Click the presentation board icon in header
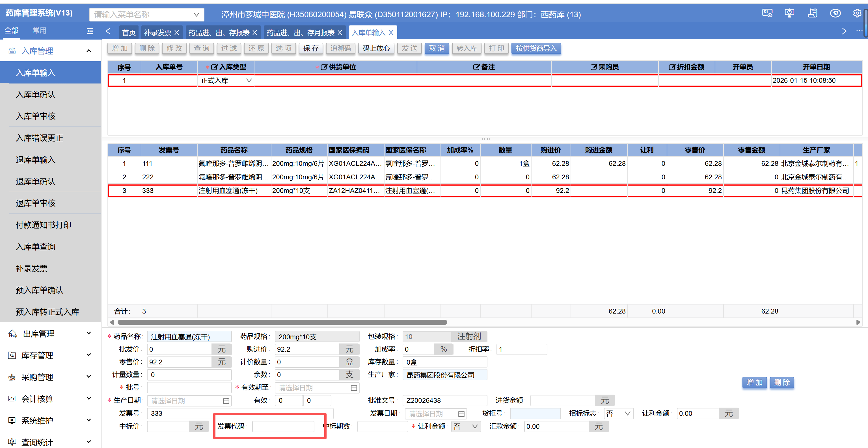 (x=789, y=14)
